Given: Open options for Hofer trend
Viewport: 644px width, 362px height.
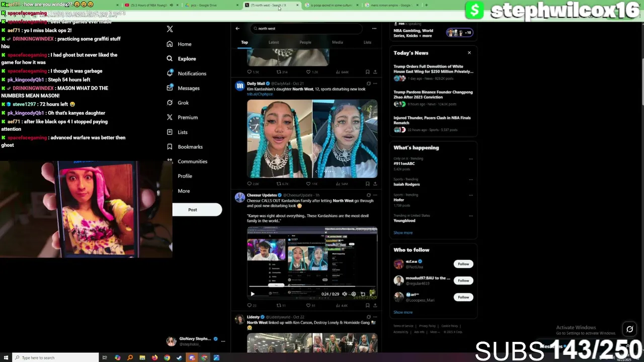Looking at the screenshot, I should coord(471,195).
